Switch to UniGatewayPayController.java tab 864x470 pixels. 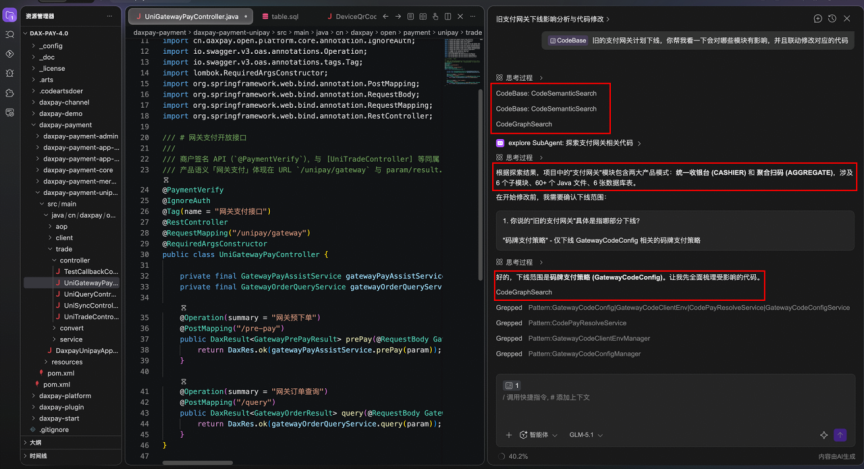[191, 17]
